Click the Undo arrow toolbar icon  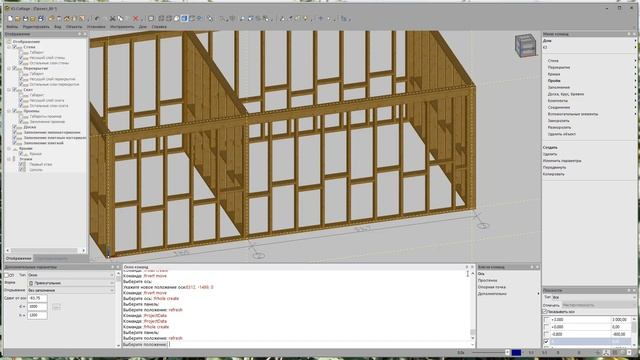[97, 19]
